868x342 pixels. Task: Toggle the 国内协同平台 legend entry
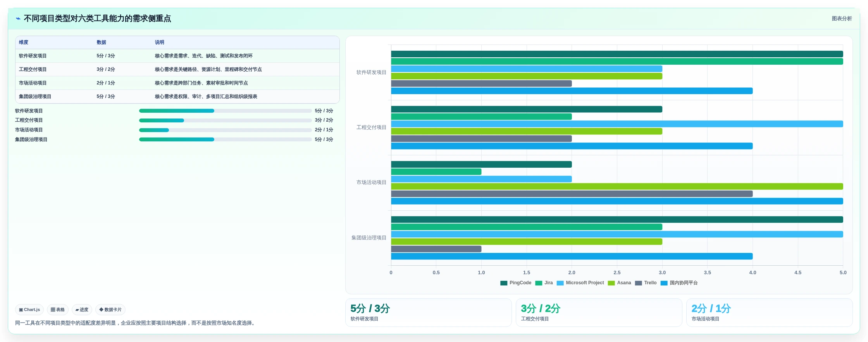pyautogui.click(x=679, y=283)
